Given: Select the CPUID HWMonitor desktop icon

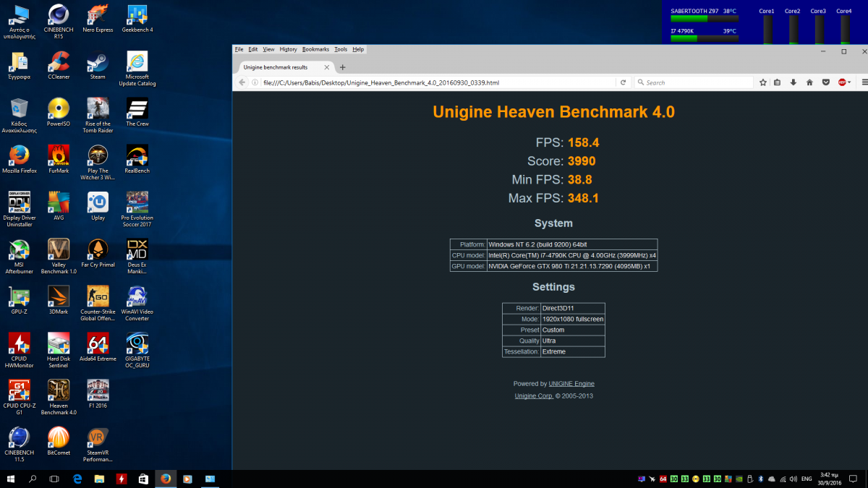Looking at the screenshot, I should point(19,351).
